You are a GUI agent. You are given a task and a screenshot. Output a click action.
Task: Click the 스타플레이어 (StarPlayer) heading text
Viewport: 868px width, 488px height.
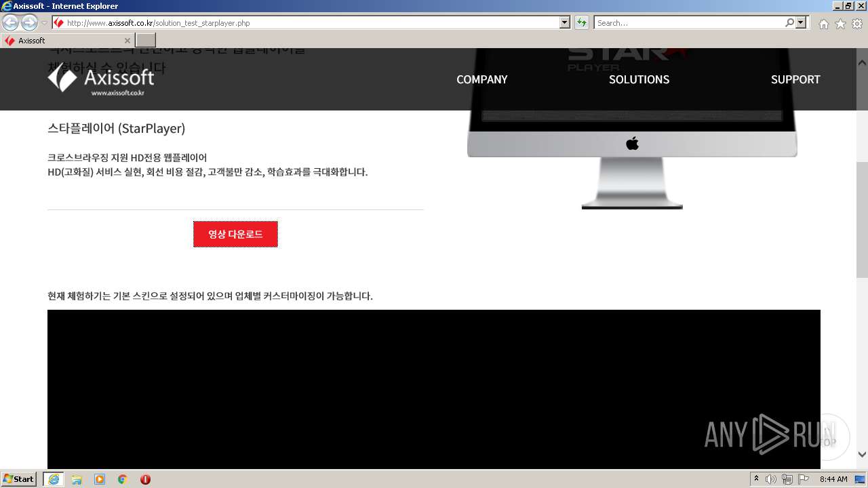coord(117,128)
